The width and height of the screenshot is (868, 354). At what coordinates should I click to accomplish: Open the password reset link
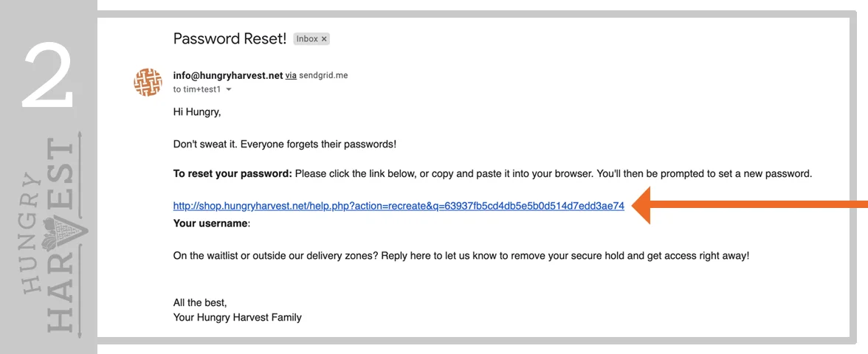tap(399, 206)
